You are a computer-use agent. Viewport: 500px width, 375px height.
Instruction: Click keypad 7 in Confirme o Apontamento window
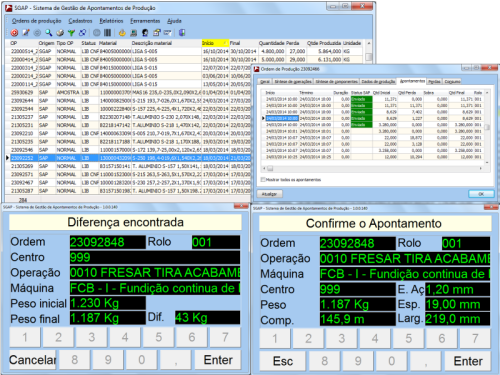pyautogui.click(x=475, y=339)
